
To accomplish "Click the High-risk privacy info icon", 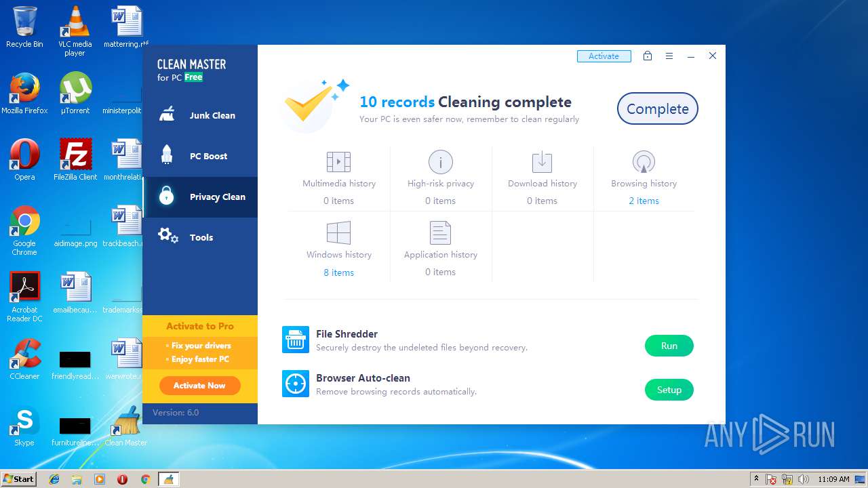I will 441,162.
